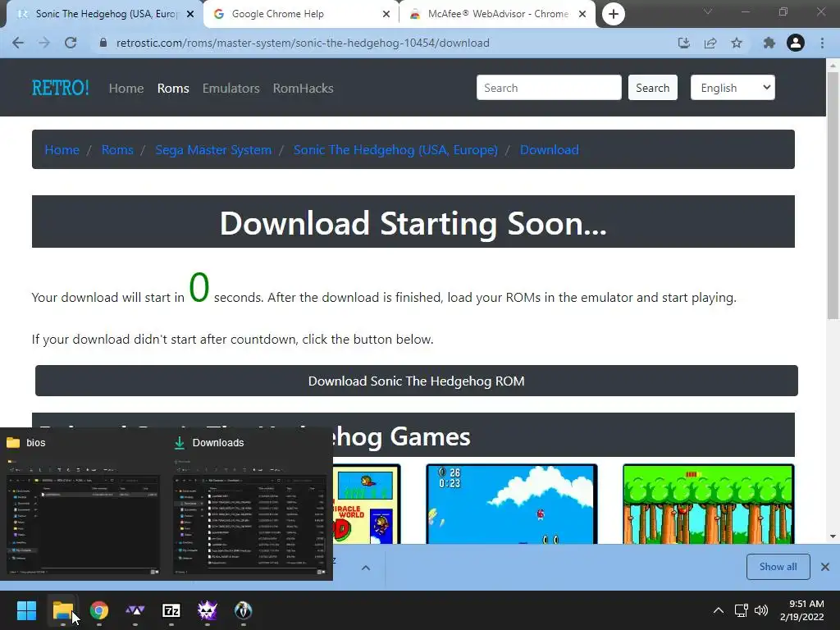Close the Sonic The Hedgehog tab
This screenshot has width=840, height=630.
click(x=190, y=14)
